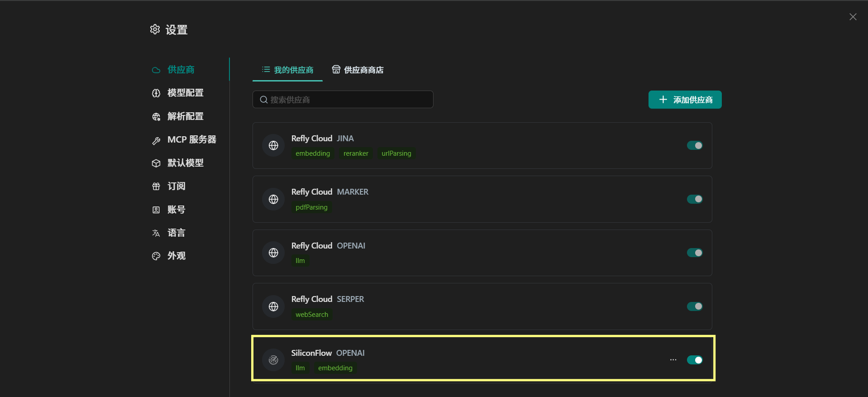
Task: Select the 我的供应商 tab
Action: coord(287,70)
